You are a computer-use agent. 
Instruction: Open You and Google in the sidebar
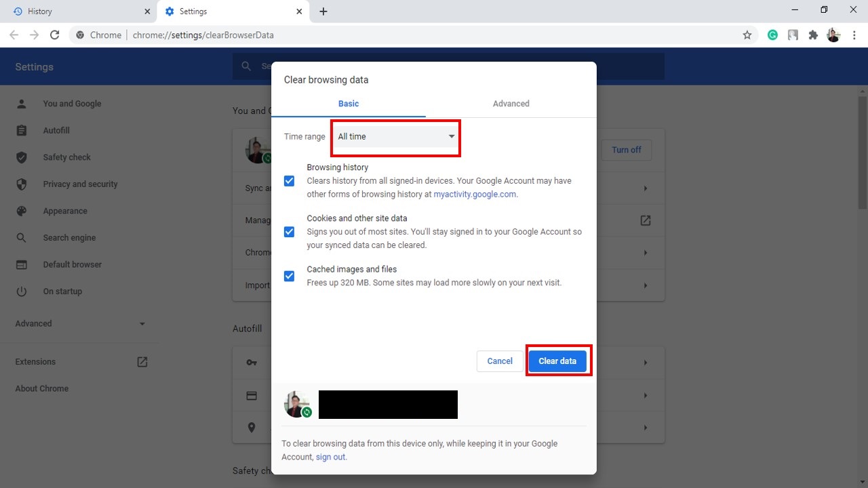point(72,104)
